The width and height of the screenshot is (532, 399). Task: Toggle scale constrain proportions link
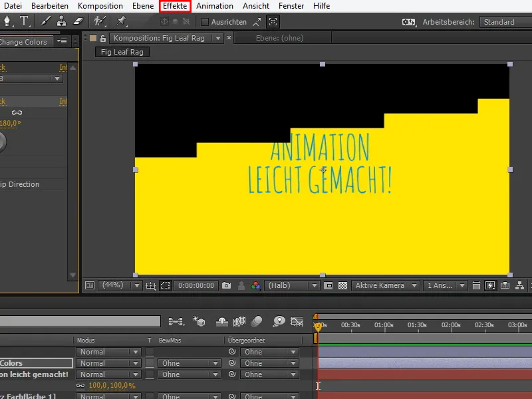(80, 386)
